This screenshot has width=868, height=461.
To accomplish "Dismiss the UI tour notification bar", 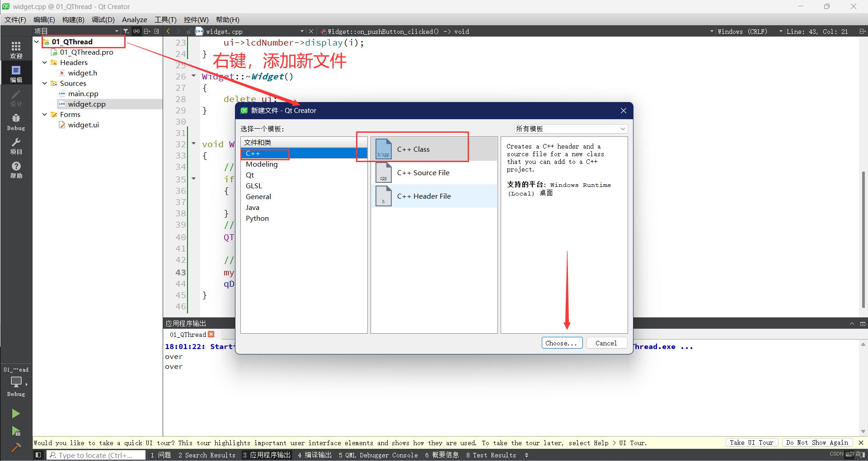I will [861, 442].
